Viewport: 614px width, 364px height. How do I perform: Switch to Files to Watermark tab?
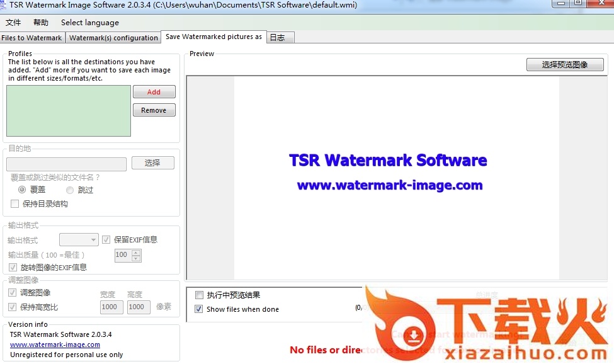click(31, 38)
